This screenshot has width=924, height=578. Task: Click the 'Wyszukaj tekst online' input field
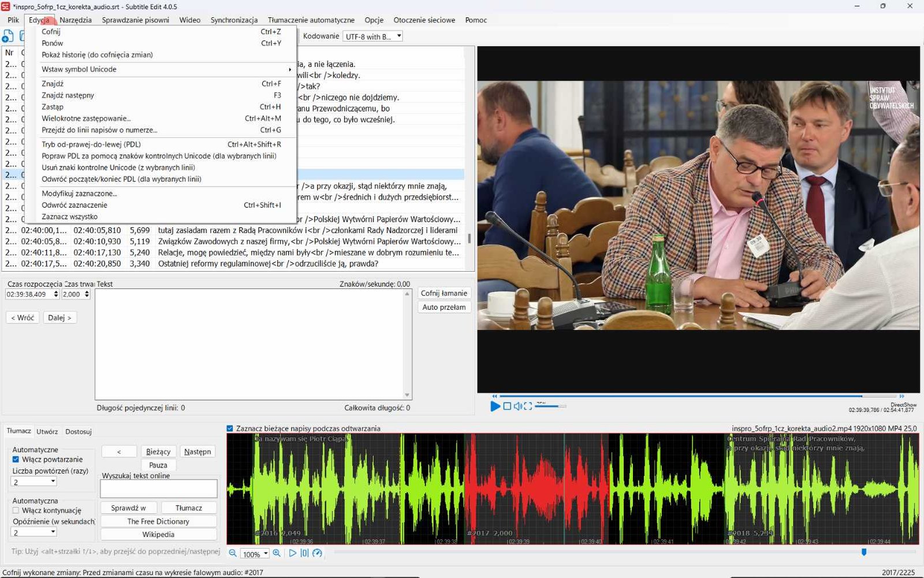159,489
